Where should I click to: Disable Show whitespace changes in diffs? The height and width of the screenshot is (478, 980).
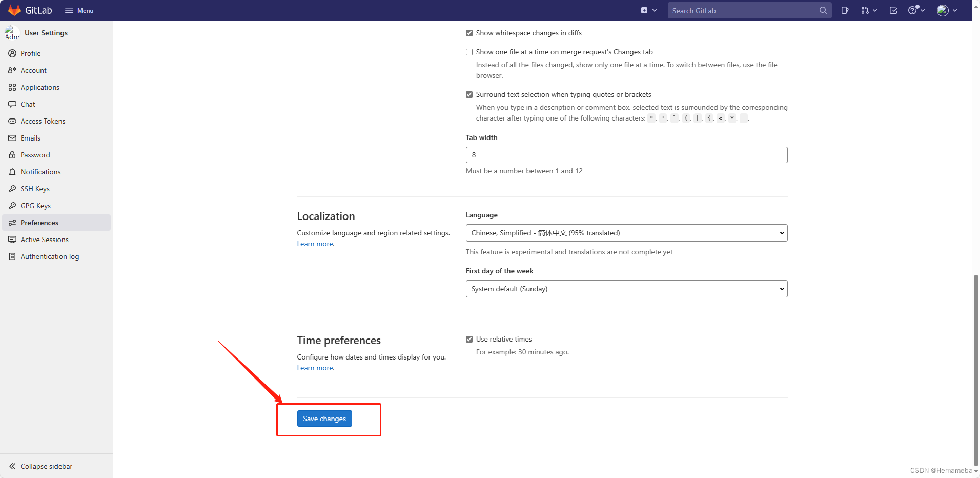coord(469,33)
